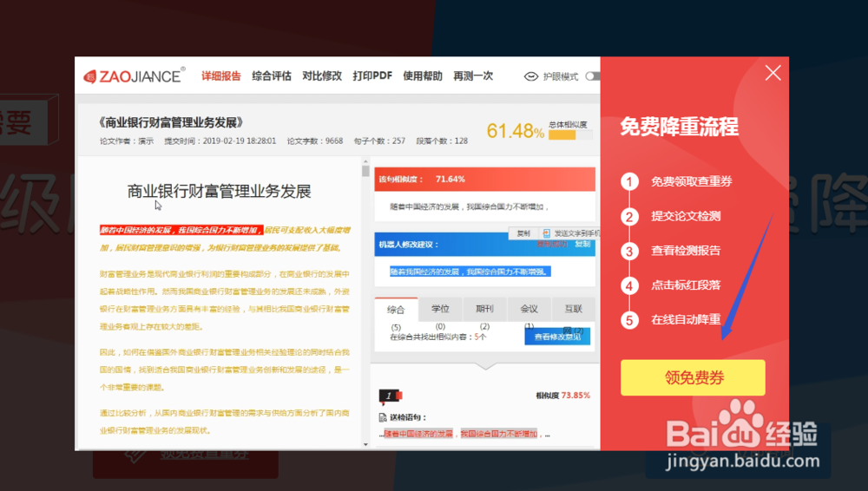Click the ZAOJIANCE logo
Image resolution: width=868 pixels, height=491 pixels.
[x=134, y=75]
